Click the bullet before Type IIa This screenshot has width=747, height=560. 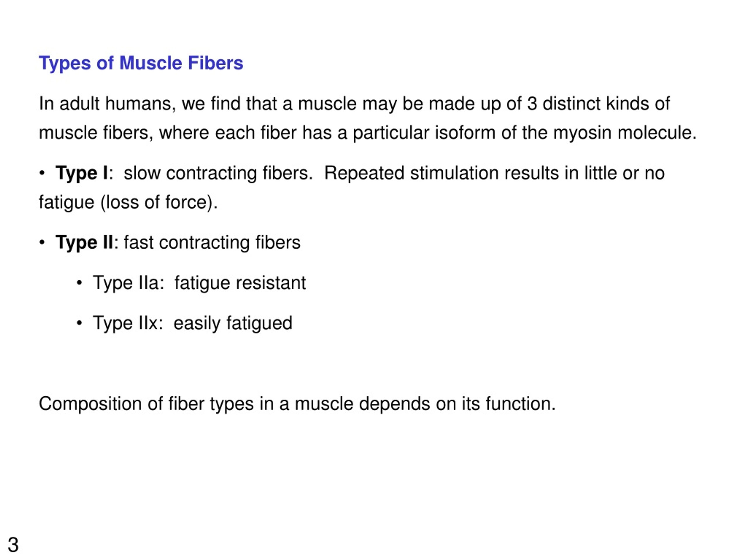point(79,283)
